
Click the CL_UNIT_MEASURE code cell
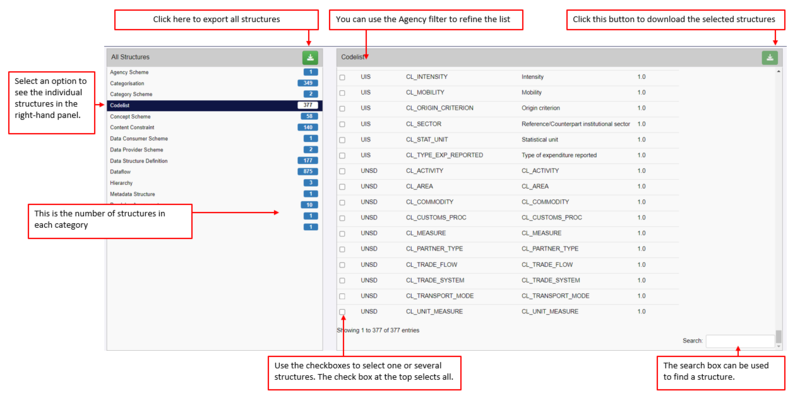click(434, 312)
